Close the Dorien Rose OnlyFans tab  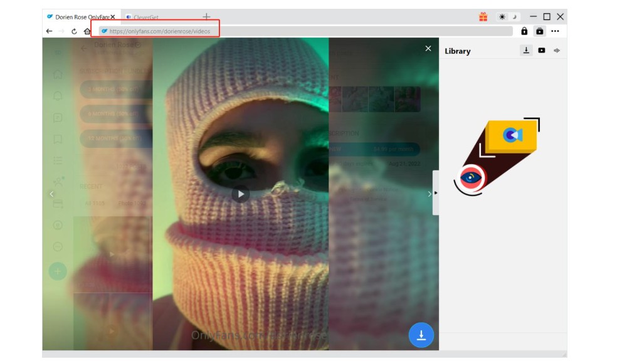[x=113, y=17]
